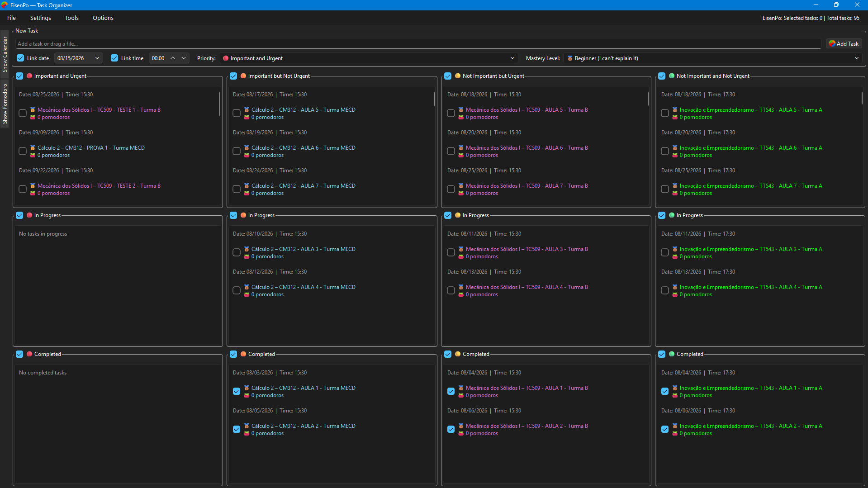Open the Options menu
This screenshot has height=488, width=868.
103,18
